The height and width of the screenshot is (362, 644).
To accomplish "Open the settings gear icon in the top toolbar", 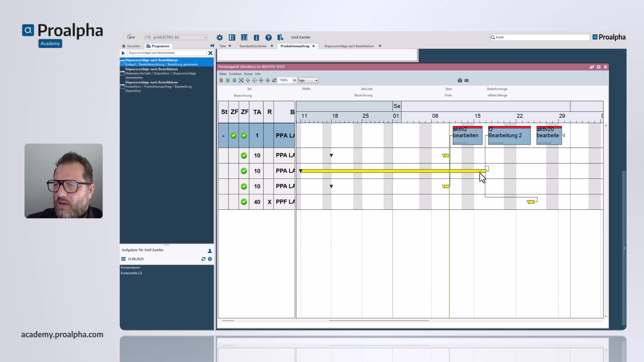I will pyautogui.click(x=220, y=37).
